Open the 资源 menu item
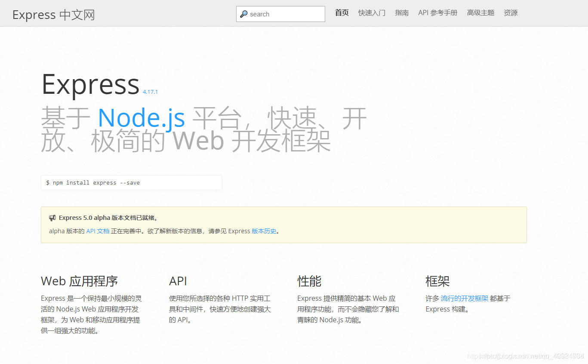This screenshot has height=364, width=588. tap(511, 13)
